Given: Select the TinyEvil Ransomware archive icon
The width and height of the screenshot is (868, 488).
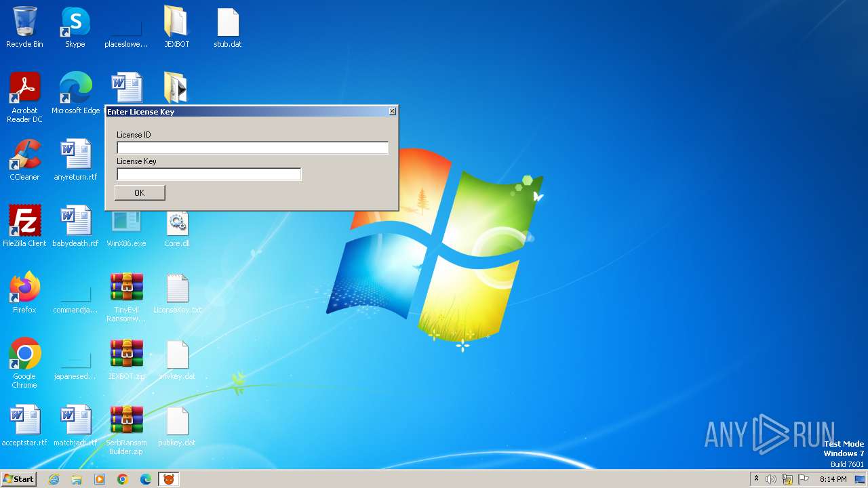Looking at the screenshot, I should (x=126, y=297).
